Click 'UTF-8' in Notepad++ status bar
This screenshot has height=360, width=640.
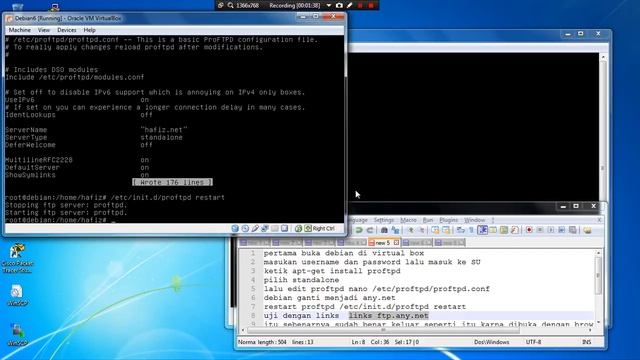point(533,342)
